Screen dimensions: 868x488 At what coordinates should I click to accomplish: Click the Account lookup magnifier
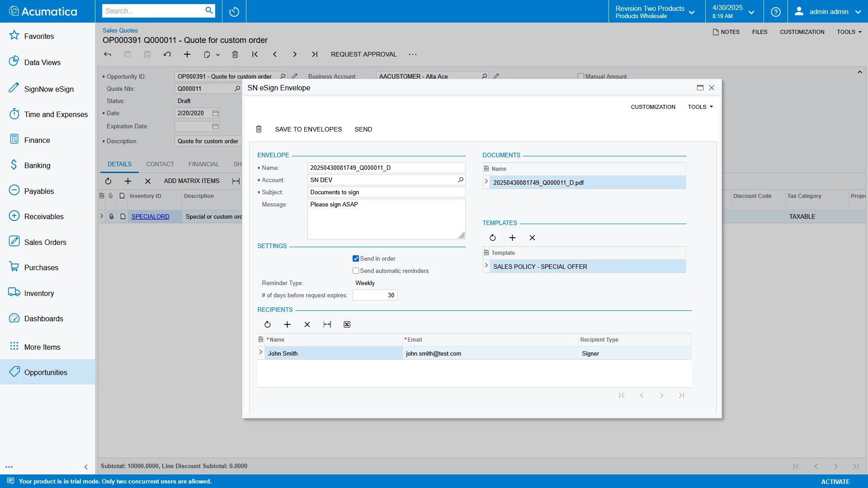pos(460,180)
